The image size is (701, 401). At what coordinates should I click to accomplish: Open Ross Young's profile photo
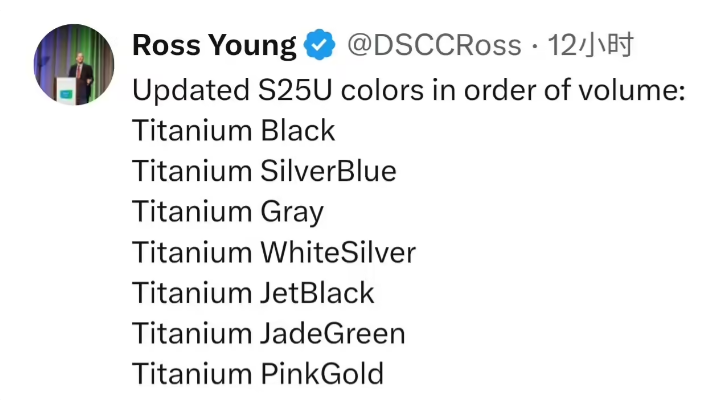tap(74, 64)
